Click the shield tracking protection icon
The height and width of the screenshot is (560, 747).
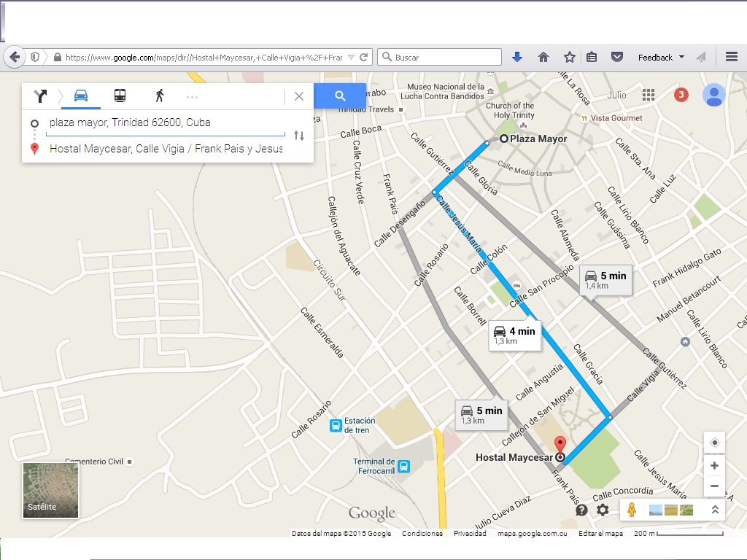(35, 57)
